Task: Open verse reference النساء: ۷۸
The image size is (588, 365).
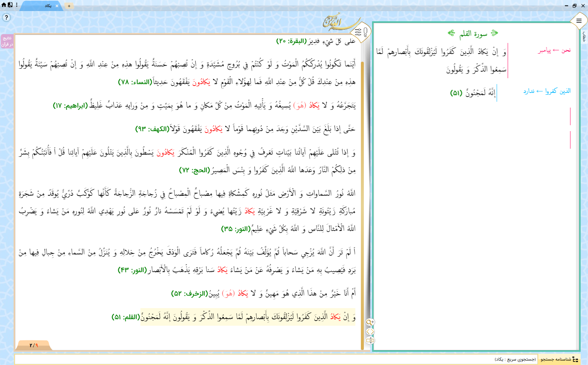Action: coord(135,82)
